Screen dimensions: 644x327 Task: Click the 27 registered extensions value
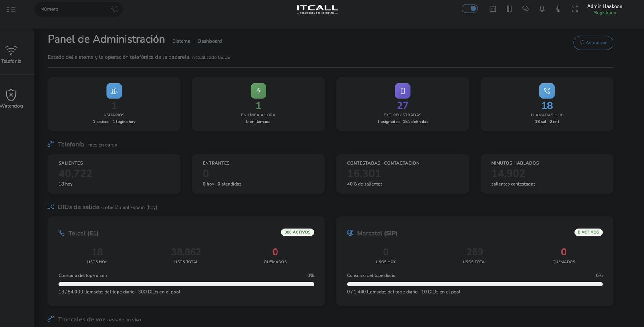[402, 106]
